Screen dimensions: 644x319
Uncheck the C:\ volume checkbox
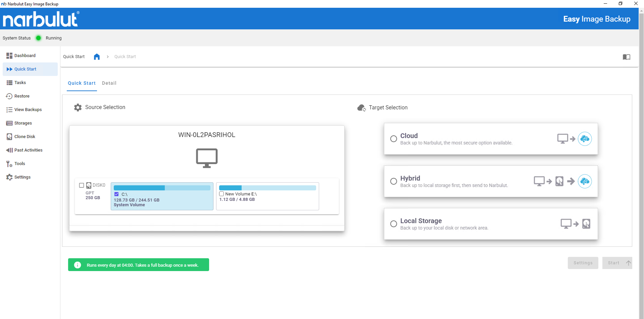click(117, 194)
